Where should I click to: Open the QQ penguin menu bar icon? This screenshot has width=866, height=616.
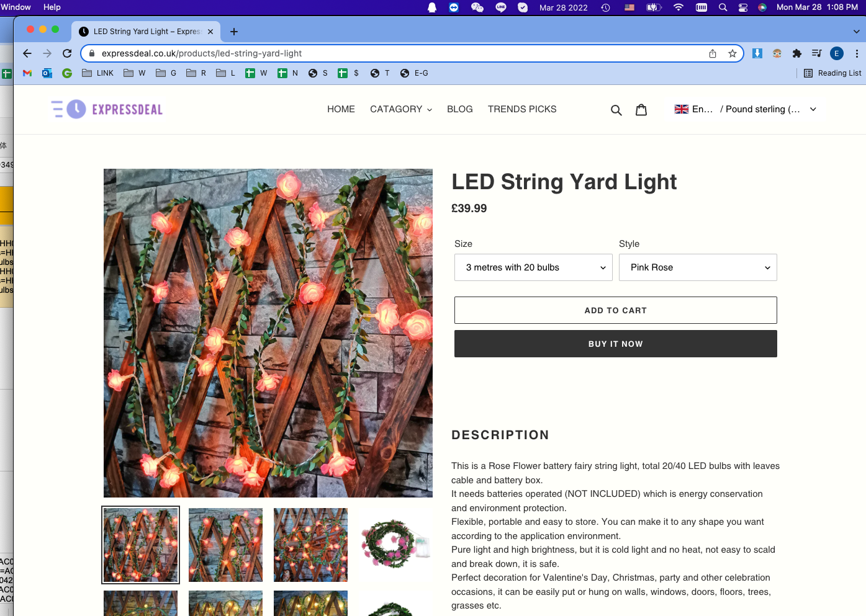[x=432, y=7]
